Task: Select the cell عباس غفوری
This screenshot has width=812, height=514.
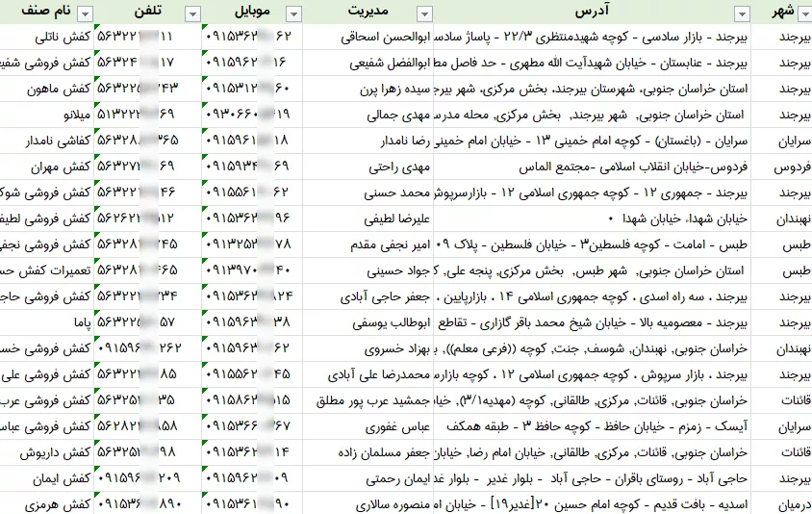Action: pos(368,426)
